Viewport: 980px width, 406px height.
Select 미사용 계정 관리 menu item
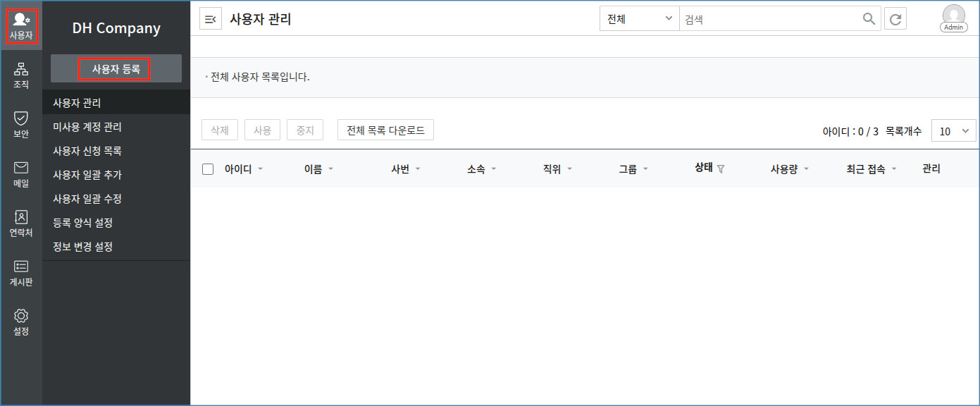pyautogui.click(x=87, y=127)
